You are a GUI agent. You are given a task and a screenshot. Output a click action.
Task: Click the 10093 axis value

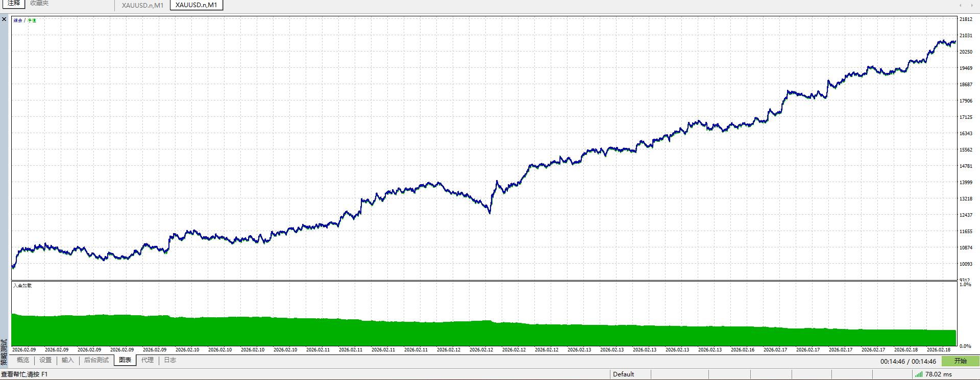(966, 264)
